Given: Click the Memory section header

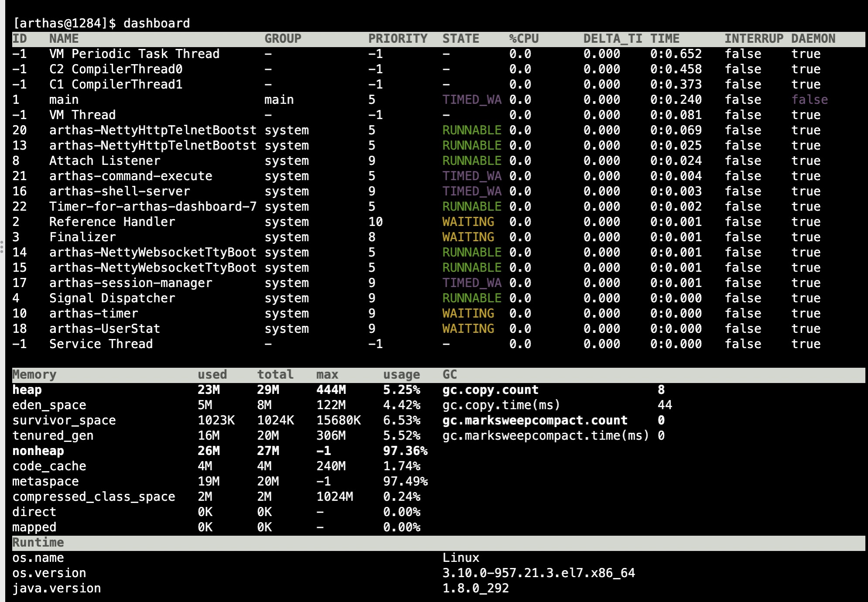Looking at the screenshot, I should 34,374.
